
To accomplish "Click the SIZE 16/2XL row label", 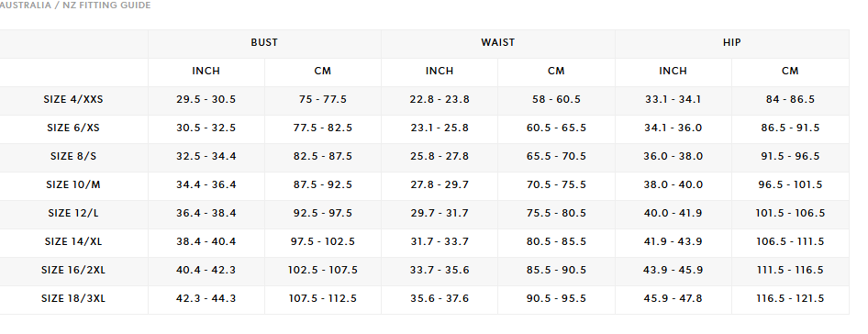I will 73,271.
